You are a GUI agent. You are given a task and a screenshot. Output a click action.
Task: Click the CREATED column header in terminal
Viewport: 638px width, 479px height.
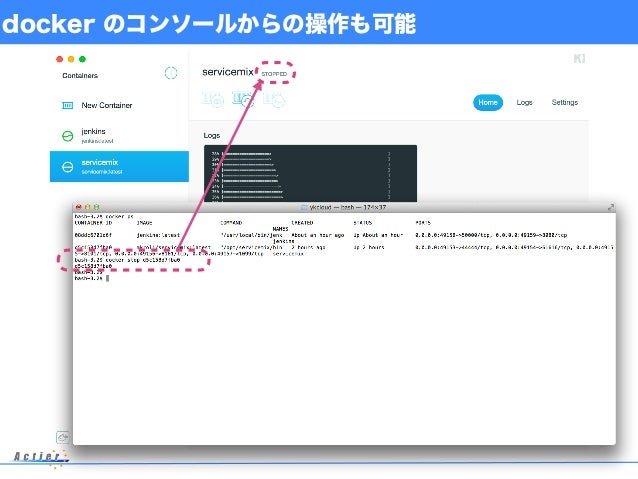[302, 223]
